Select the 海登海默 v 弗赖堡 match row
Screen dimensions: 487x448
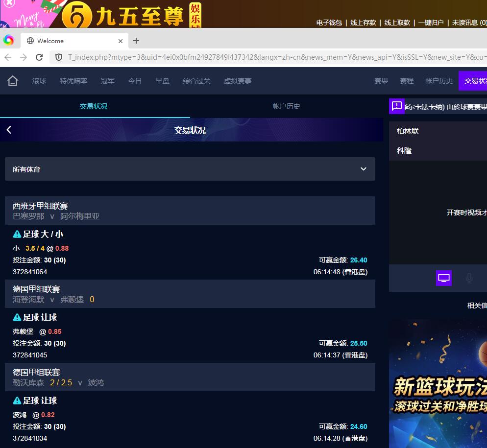(x=190, y=294)
